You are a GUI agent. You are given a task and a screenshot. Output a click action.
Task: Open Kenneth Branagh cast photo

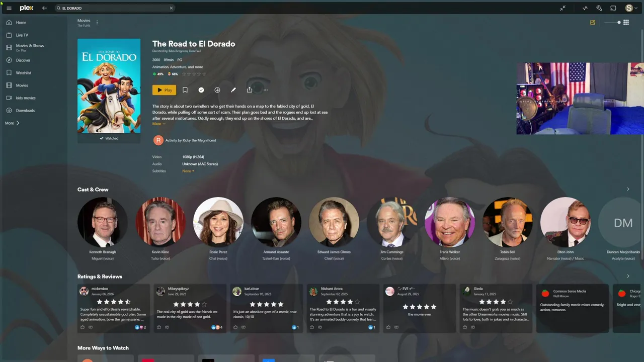point(103,222)
